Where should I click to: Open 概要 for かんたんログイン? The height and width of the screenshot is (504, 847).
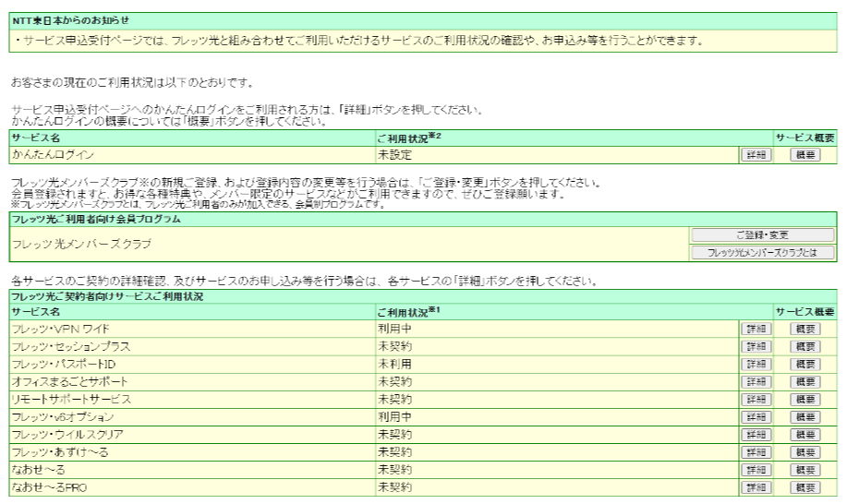805,155
